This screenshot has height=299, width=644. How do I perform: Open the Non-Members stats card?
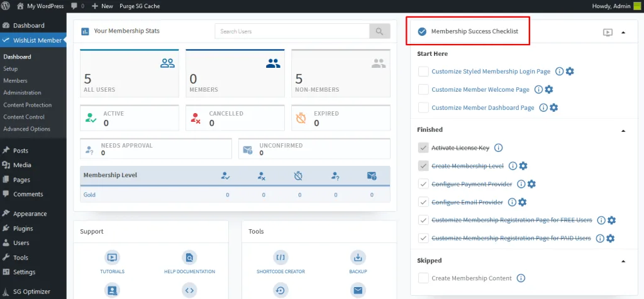tap(341, 73)
